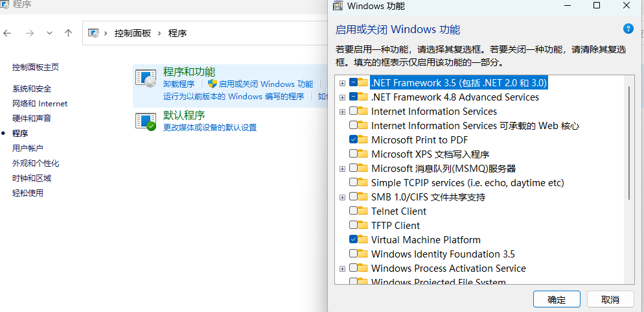Open the 程序和功能 heading link
Image resolution: width=644 pixels, height=312 pixels.
coord(189,72)
